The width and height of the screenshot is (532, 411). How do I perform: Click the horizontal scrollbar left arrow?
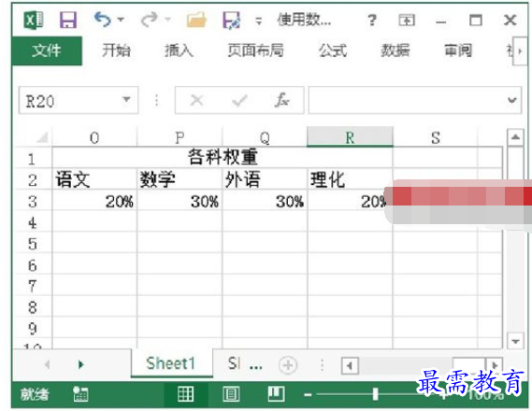click(x=350, y=365)
